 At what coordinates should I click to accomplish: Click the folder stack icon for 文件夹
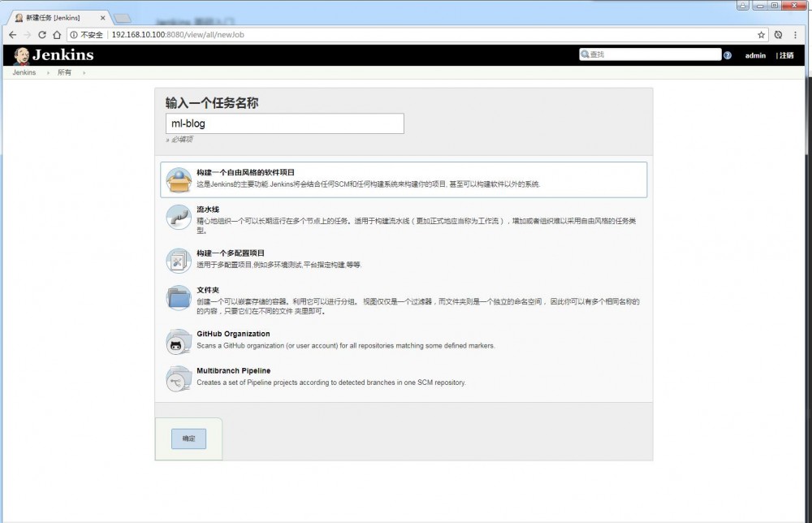179,300
